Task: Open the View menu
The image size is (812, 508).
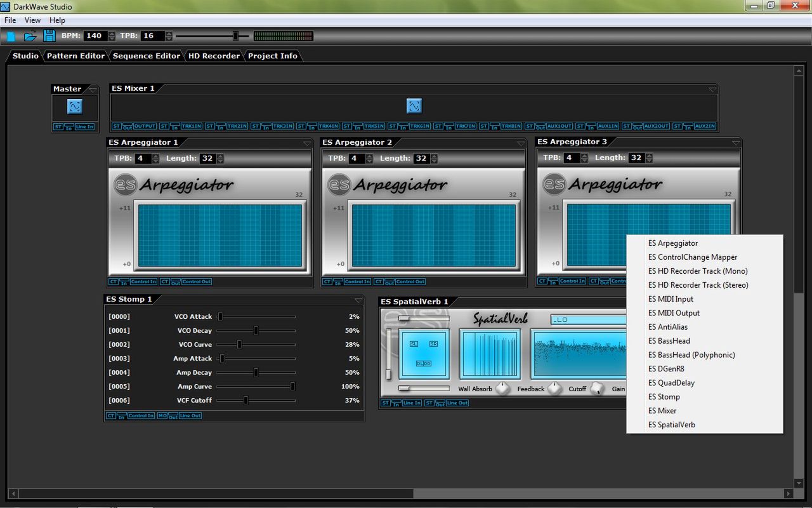Action: click(32, 20)
